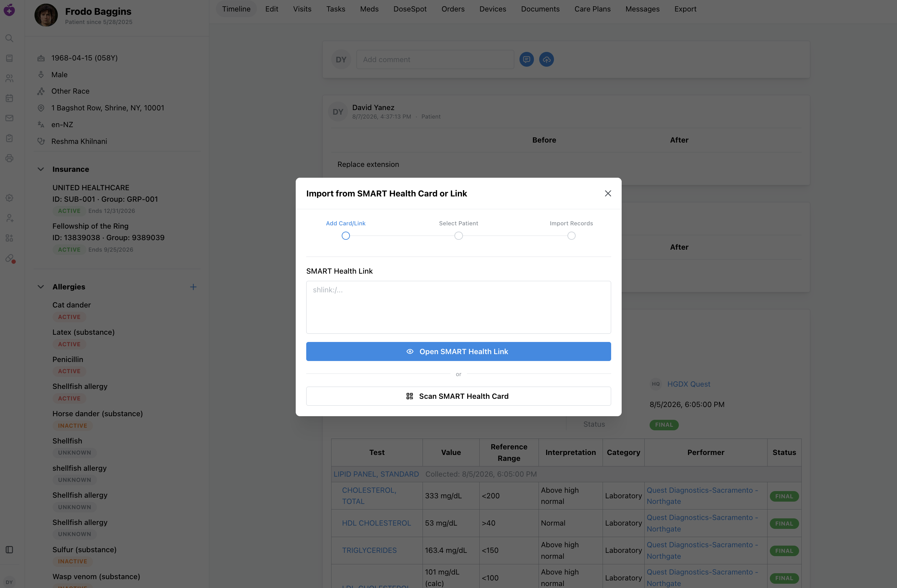Click the blue comment send icon
The height and width of the screenshot is (588, 897).
click(526, 59)
